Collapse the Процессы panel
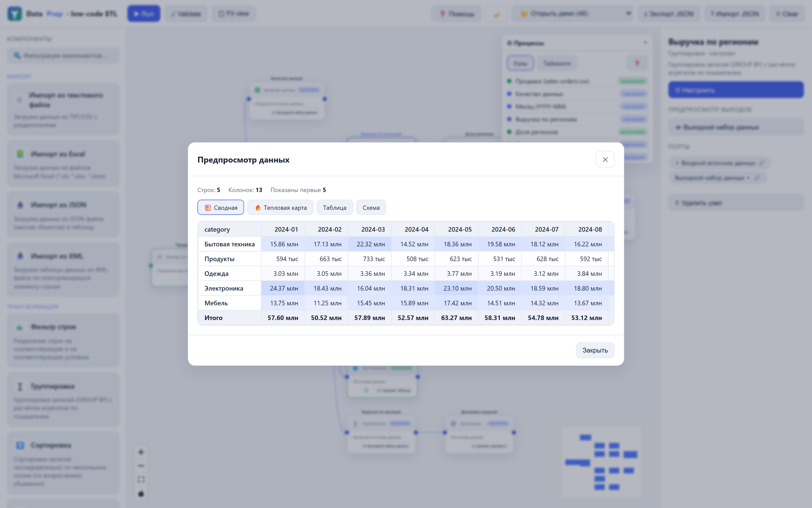The width and height of the screenshot is (812, 508). (645, 43)
